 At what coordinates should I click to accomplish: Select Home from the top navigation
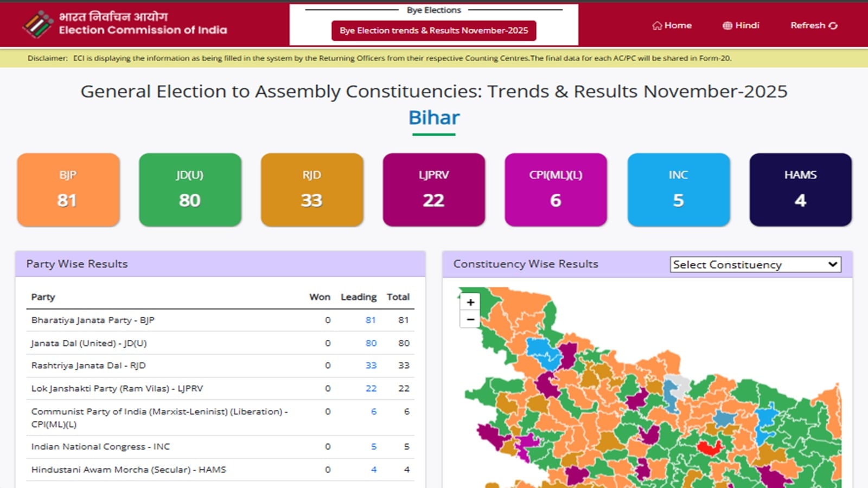coord(673,25)
